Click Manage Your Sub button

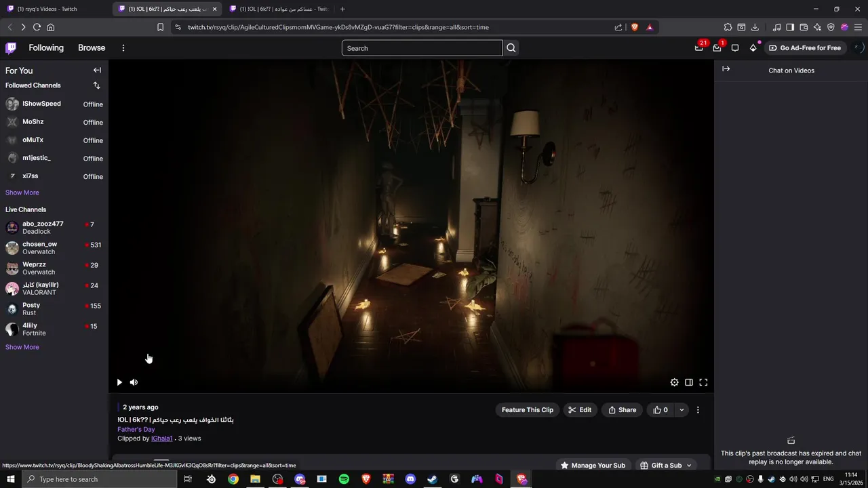point(592,466)
